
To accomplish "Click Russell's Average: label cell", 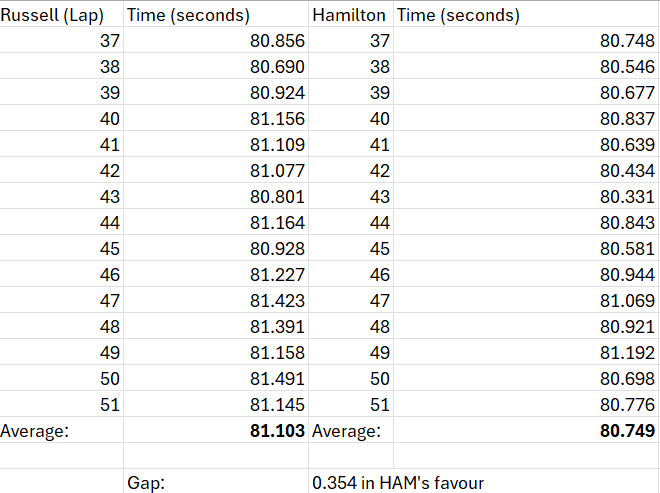I will coord(61,430).
